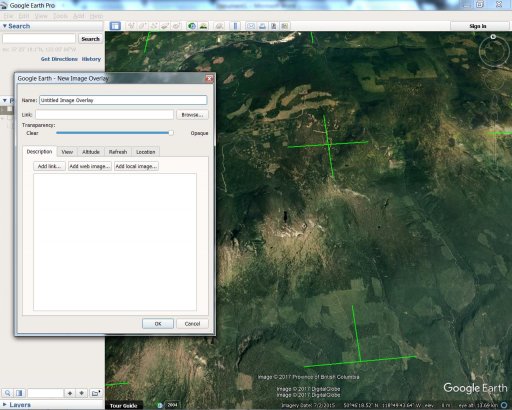Start the Record a Tour tool
This screenshot has width=512, height=410.
pyautogui.click(x=176, y=26)
